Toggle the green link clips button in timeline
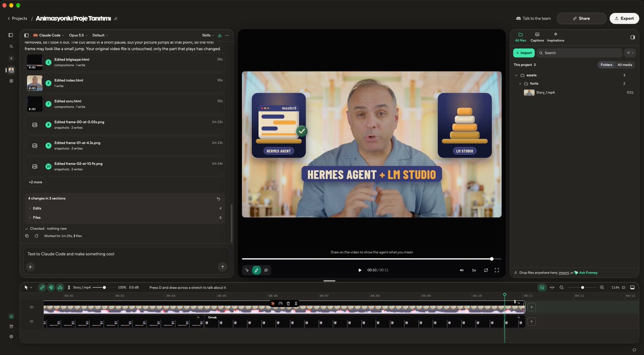This screenshot has height=355, width=644. (x=42, y=287)
